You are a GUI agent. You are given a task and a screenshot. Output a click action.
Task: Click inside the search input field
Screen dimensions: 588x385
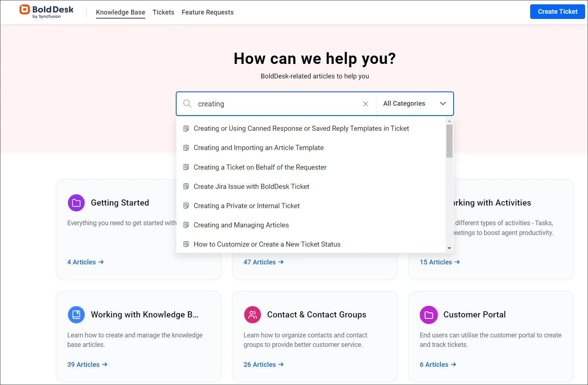(276, 104)
